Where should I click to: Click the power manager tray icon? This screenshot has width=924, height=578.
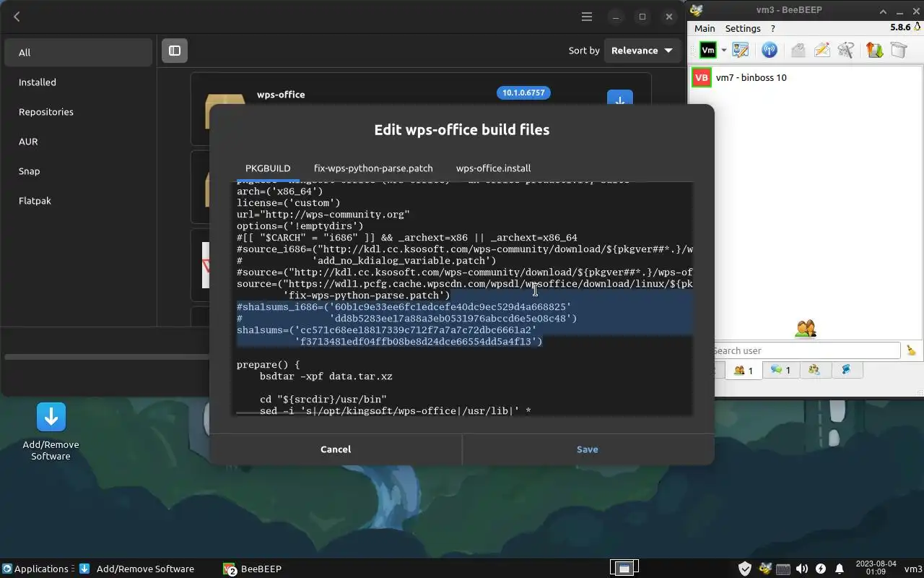coord(821,569)
